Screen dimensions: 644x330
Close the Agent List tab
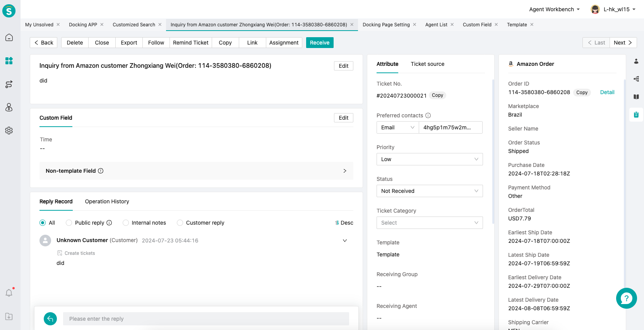[452, 24]
